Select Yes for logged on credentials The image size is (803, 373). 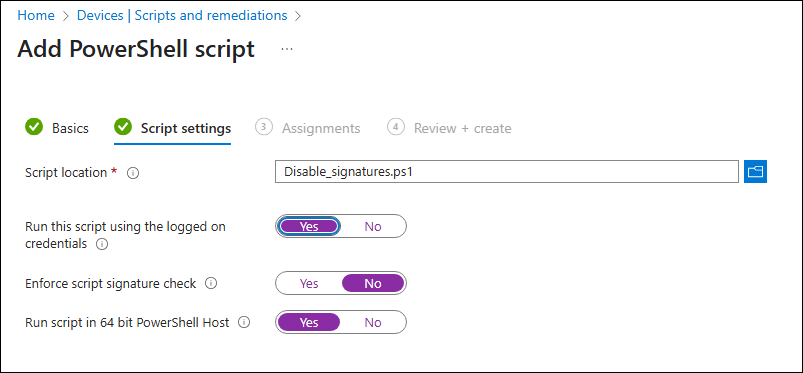tap(309, 226)
